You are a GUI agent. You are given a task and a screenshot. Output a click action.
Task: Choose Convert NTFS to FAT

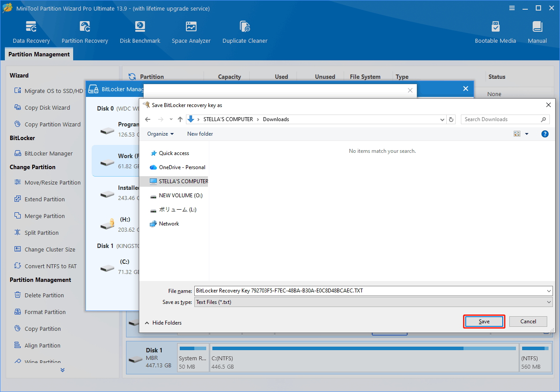(x=45, y=266)
